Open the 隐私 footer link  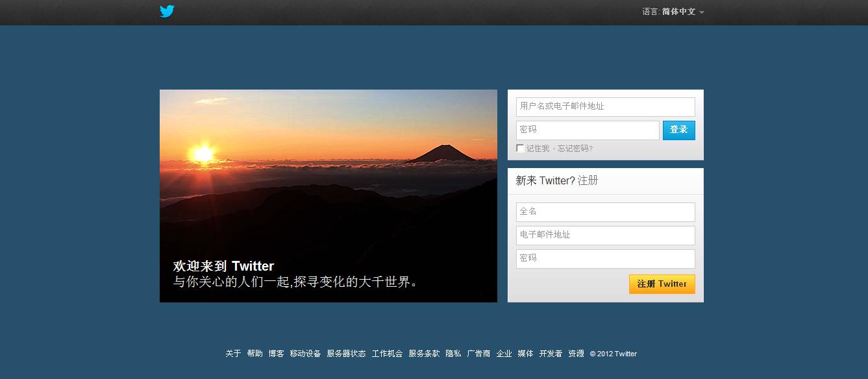point(453,354)
